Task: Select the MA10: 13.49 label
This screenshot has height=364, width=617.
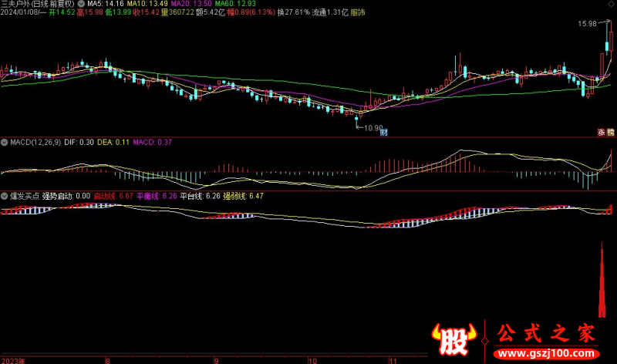Action: [x=147, y=4]
